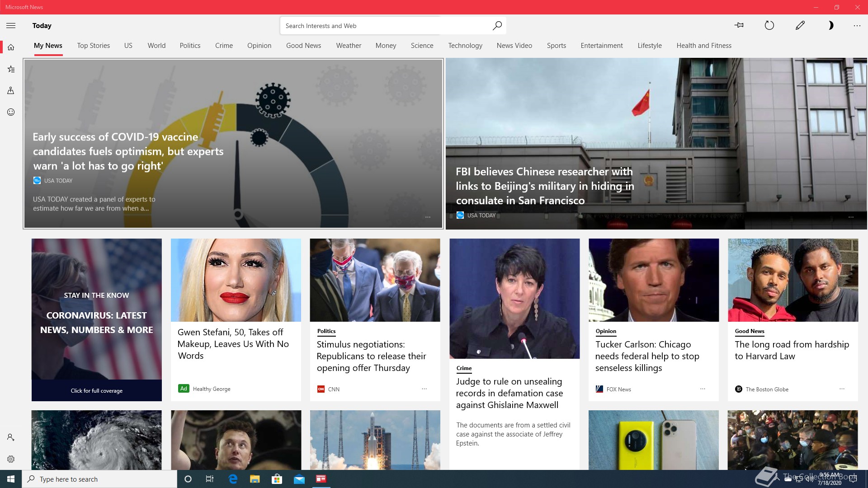The height and width of the screenshot is (488, 868).
Task: Open the Sports tab
Action: 557,46
